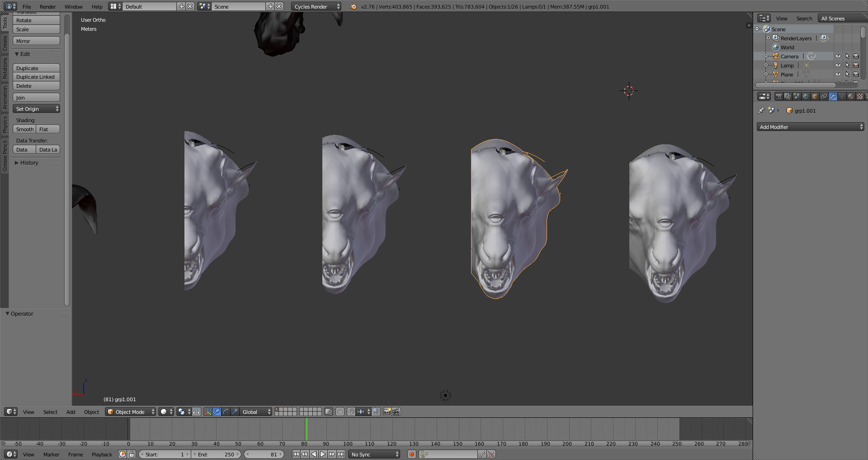Viewport: 868px width, 460px height.
Task: Toggle Plane selectability arrow in the outliner
Action: [847, 74]
